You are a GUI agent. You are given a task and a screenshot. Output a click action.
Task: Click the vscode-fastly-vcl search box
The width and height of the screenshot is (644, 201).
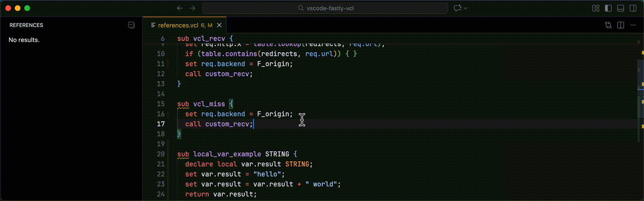[325, 8]
